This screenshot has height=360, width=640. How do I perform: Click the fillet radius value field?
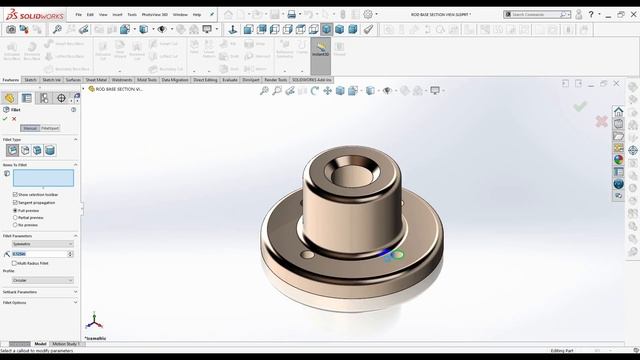coord(39,254)
